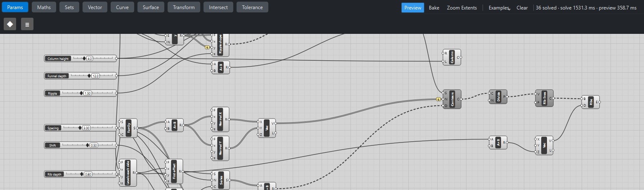Click the E output port of Ribs

tap(600, 102)
